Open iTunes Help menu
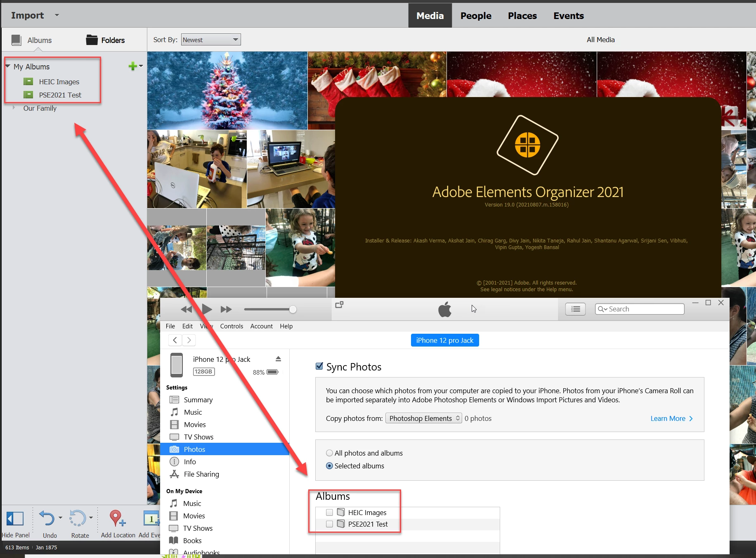The width and height of the screenshot is (756, 558). pos(286,326)
